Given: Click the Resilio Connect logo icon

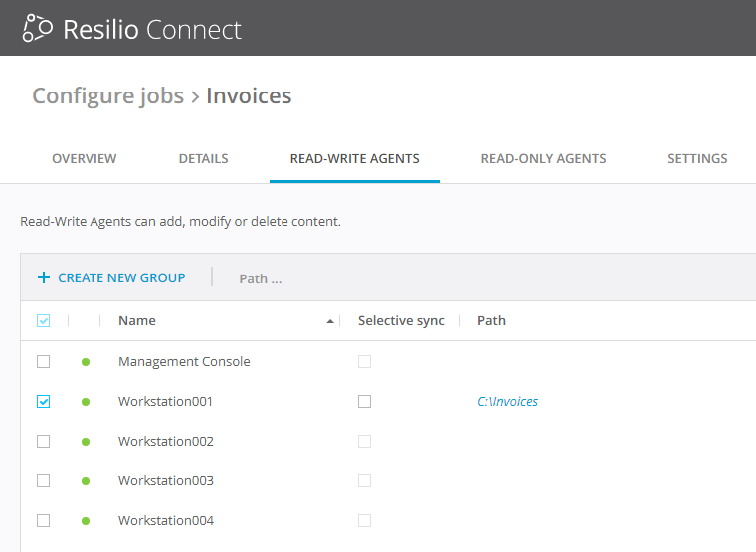Looking at the screenshot, I should tap(37, 29).
